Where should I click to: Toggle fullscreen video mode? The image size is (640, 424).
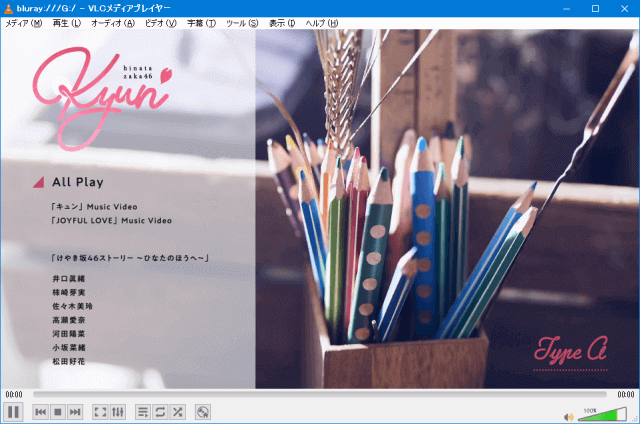coord(100,412)
